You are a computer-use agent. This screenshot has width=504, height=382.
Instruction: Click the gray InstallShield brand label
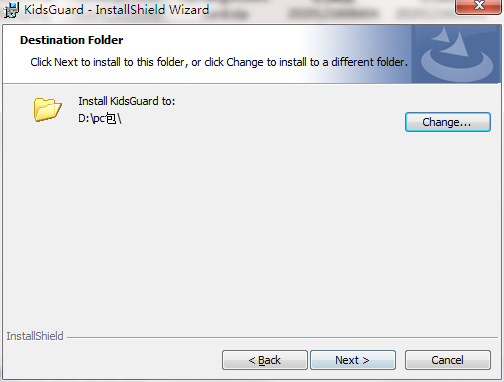pyautogui.click(x=35, y=336)
